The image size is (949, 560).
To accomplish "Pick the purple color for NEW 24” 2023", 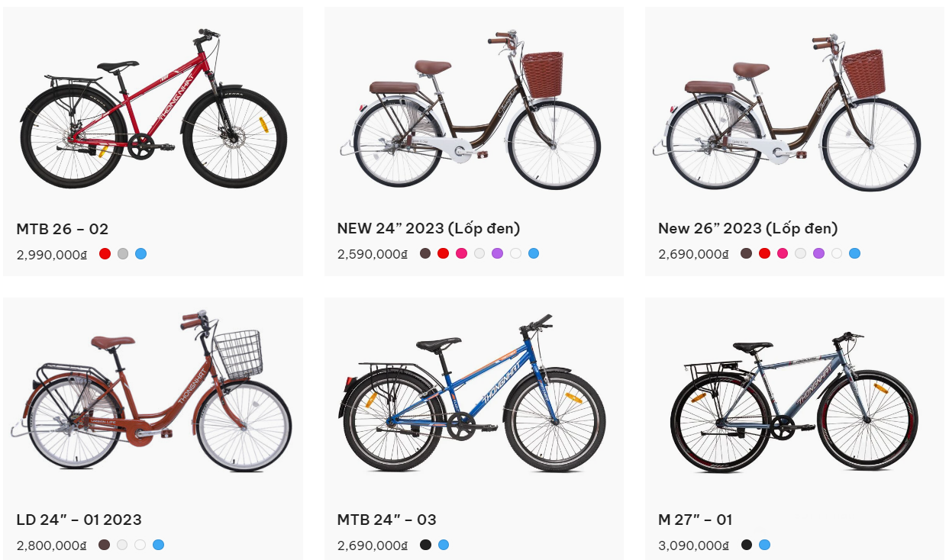I will [x=497, y=253].
